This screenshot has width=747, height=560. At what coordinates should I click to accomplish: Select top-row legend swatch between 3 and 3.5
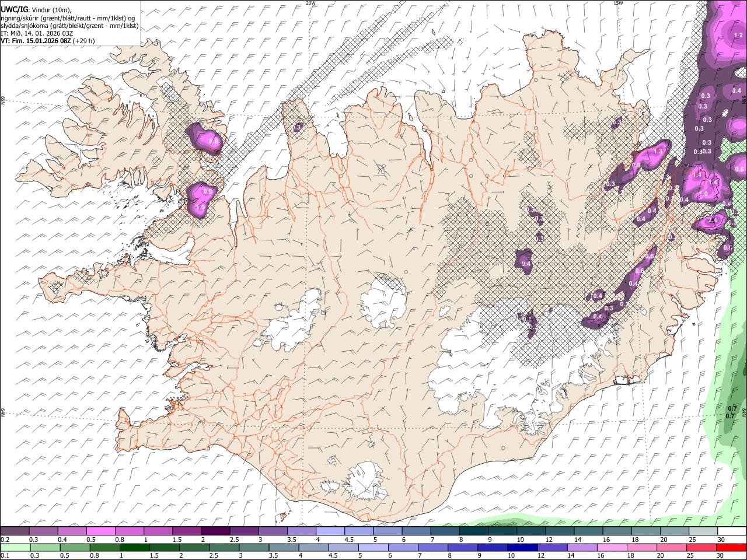pos(273,531)
